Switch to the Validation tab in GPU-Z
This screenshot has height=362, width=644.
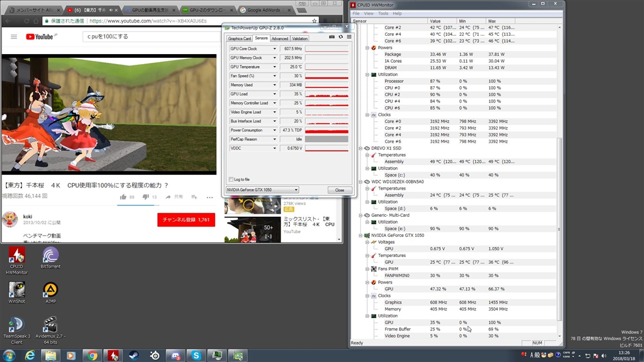300,38
